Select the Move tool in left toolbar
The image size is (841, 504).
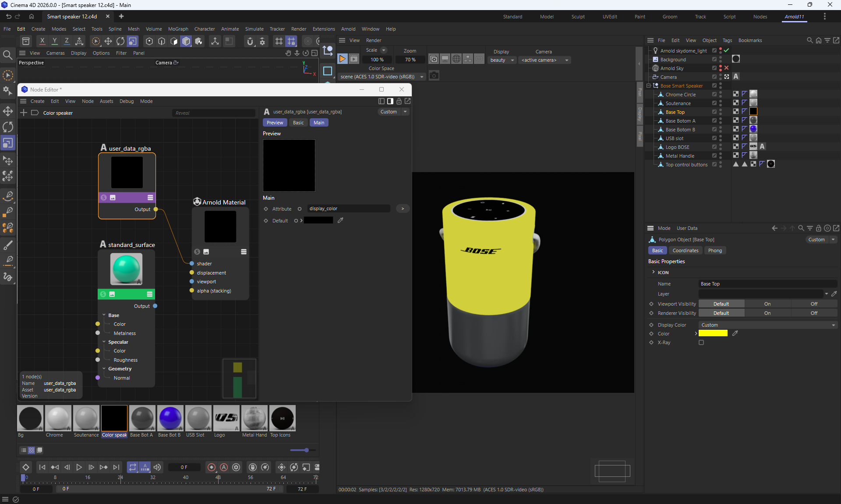[x=8, y=111]
